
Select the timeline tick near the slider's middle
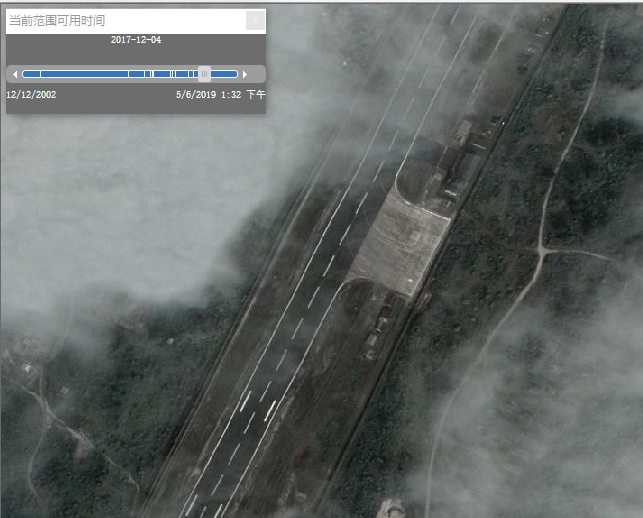[129, 74]
